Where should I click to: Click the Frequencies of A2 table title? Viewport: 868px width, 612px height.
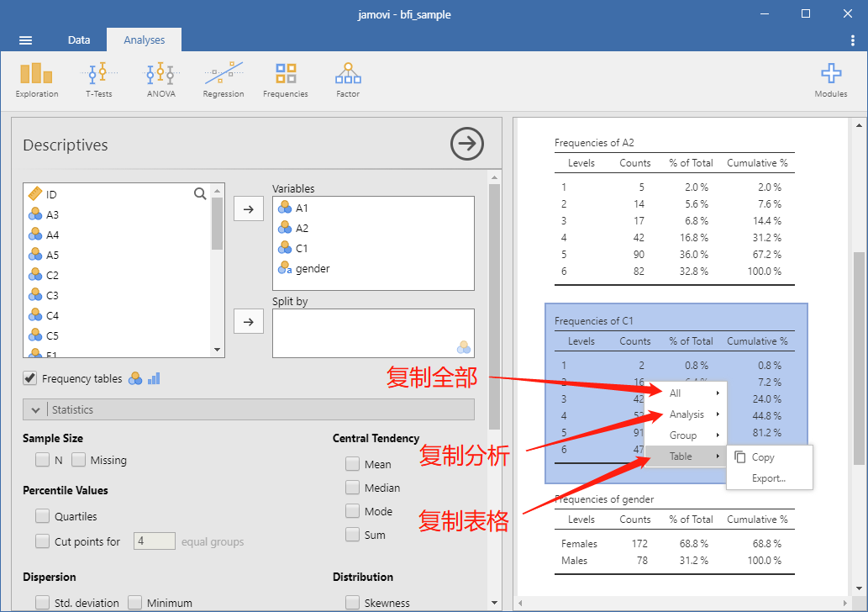[x=594, y=143]
